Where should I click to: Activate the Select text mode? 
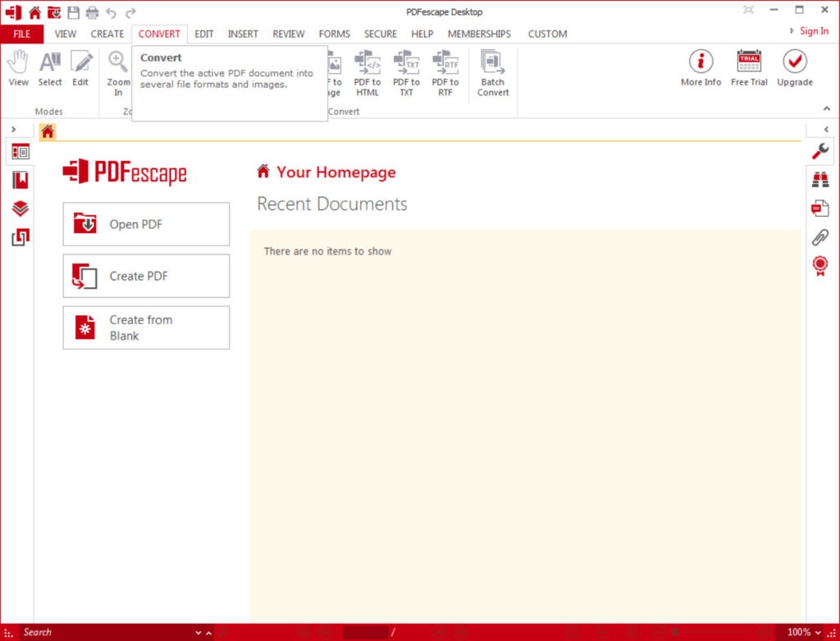50,68
